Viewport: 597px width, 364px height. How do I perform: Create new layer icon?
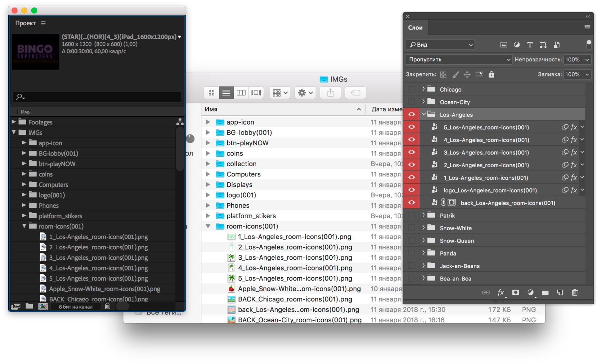560,292
